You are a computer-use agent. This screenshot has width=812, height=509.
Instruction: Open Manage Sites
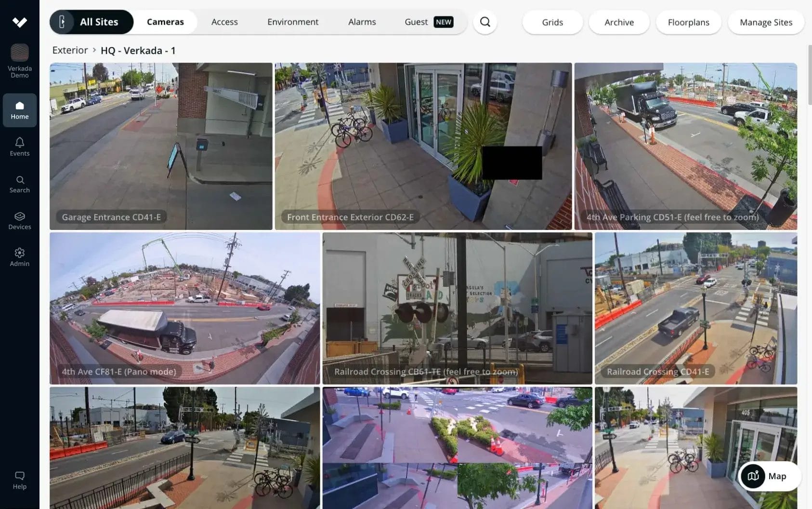click(x=765, y=22)
